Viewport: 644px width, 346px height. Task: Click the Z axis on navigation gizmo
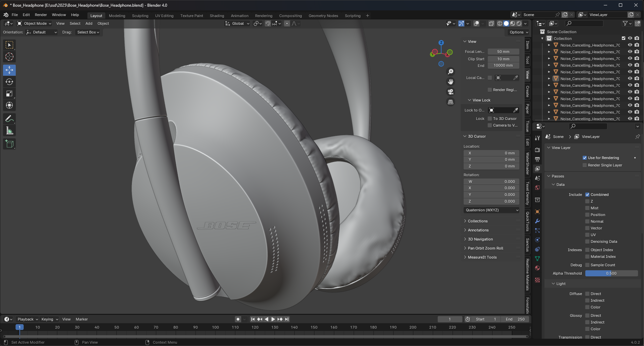(441, 43)
